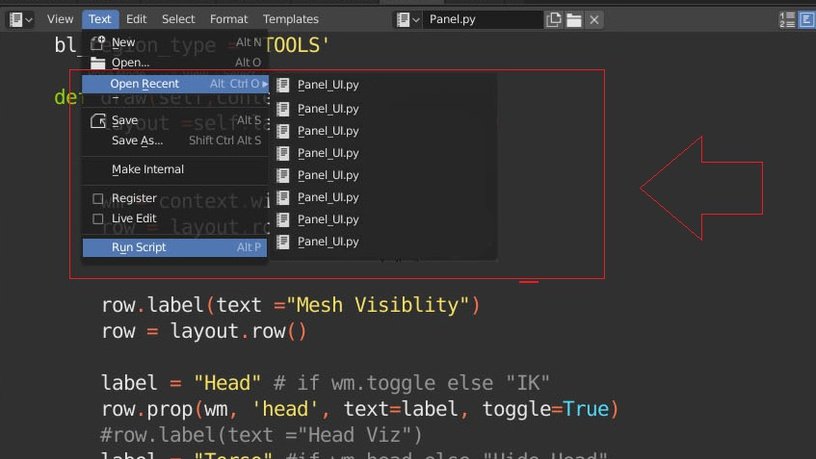This screenshot has height=459, width=816.
Task: Click the "Mesh Visiblity" label code line
Action: click(x=290, y=305)
